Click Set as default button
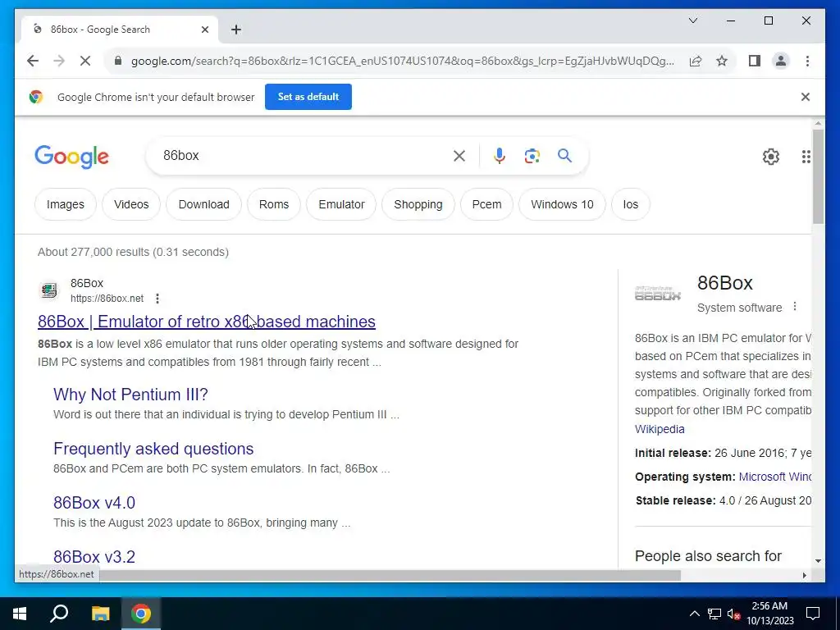The height and width of the screenshot is (630, 840). point(308,97)
